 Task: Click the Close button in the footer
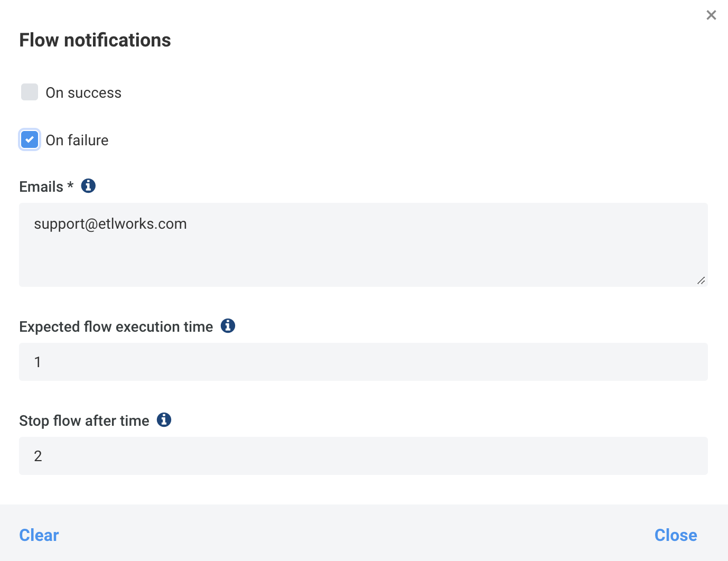676,535
